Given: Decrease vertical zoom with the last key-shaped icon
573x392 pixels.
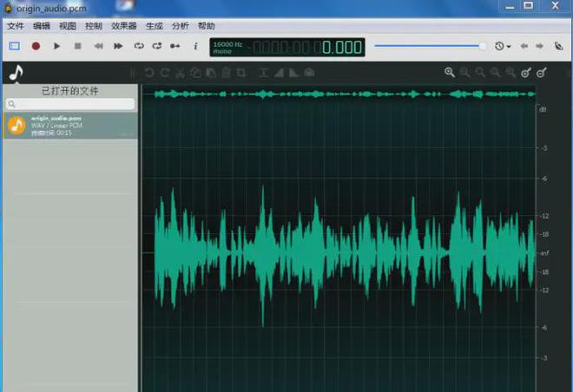Looking at the screenshot, I should [542, 73].
